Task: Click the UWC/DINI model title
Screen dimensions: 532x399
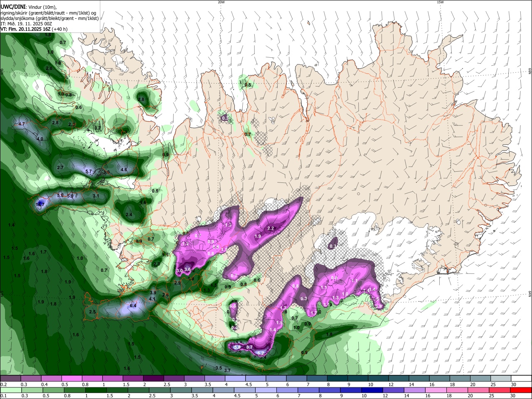Action: (12, 7)
